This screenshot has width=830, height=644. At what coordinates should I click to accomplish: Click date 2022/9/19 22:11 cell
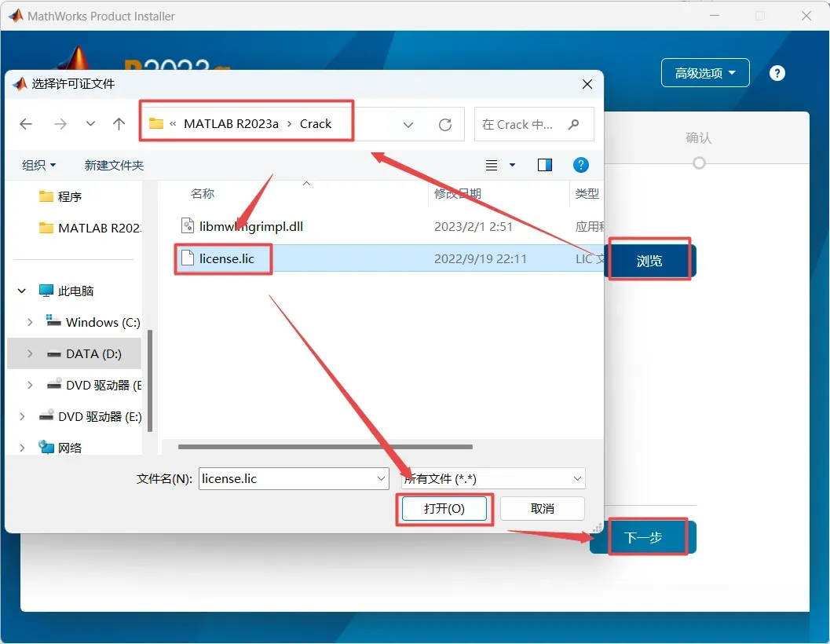click(480, 258)
